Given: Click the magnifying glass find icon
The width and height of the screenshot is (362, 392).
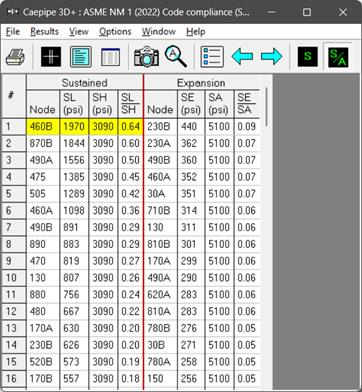Looking at the screenshot, I should (x=176, y=56).
